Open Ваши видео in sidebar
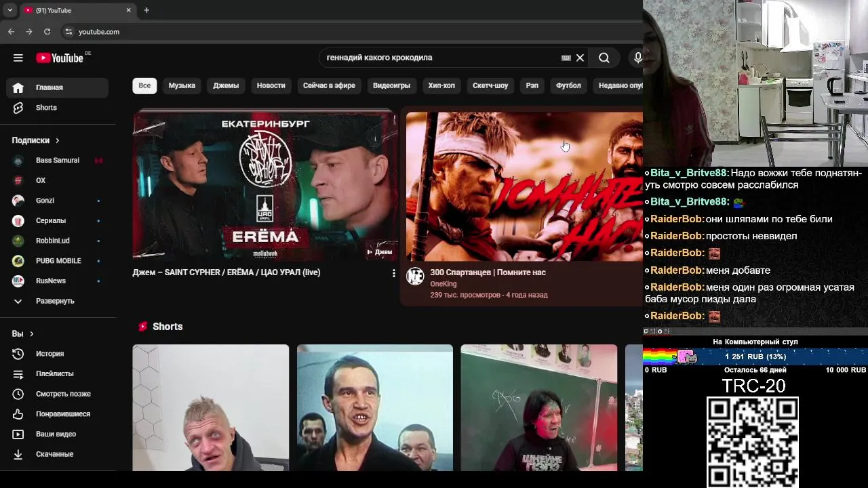Viewport: 868px width, 488px height. pyautogui.click(x=58, y=434)
